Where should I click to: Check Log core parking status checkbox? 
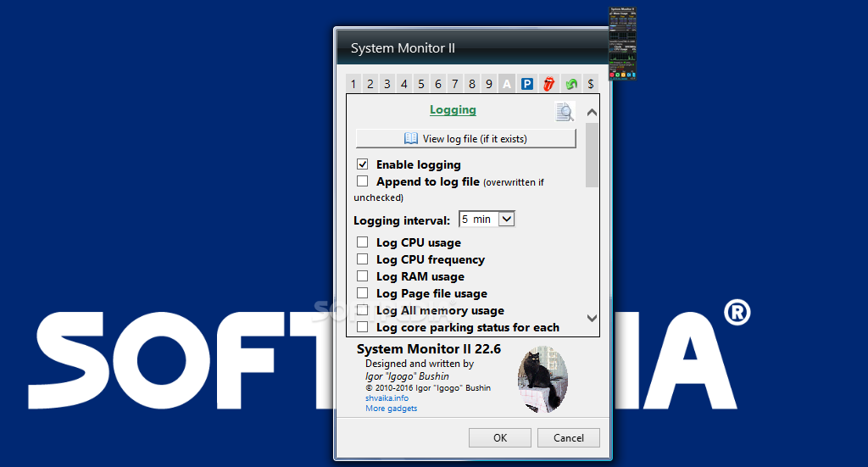(363, 327)
